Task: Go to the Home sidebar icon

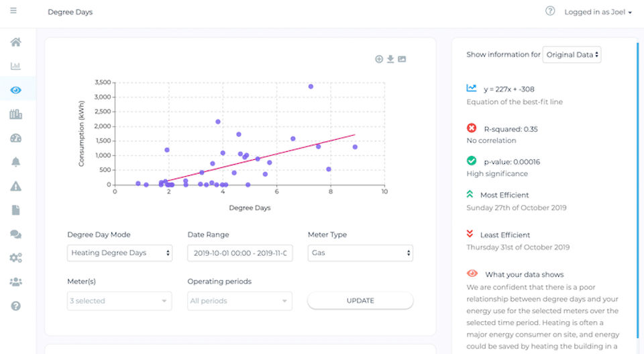Action: [x=15, y=42]
